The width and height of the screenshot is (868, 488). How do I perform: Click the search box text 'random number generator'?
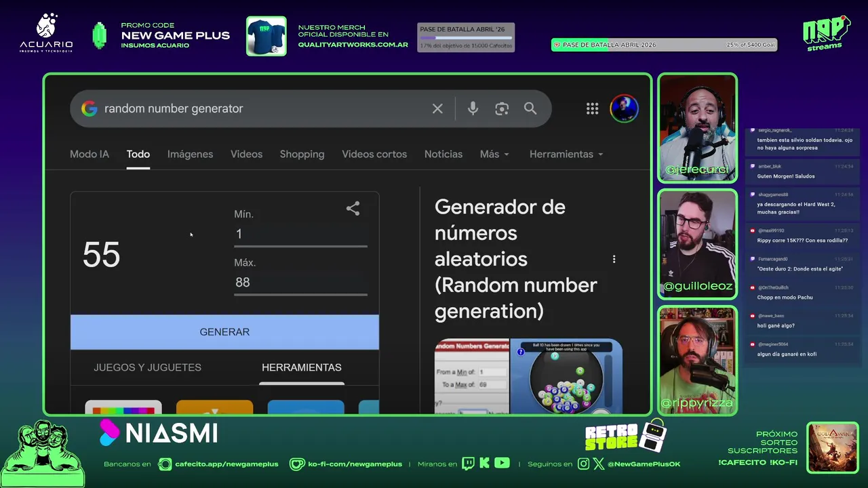pyautogui.click(x=174, y=108)
